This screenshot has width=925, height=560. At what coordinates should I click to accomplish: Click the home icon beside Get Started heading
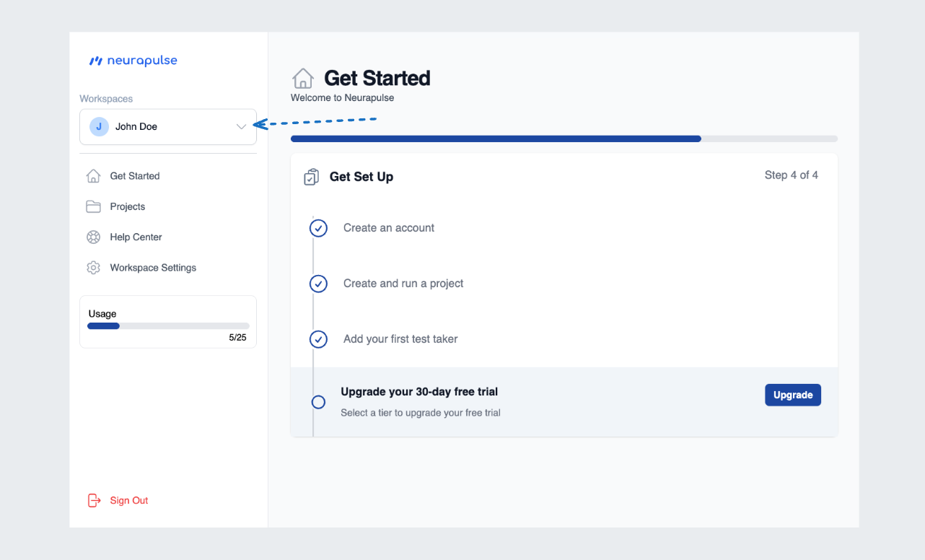302,77
